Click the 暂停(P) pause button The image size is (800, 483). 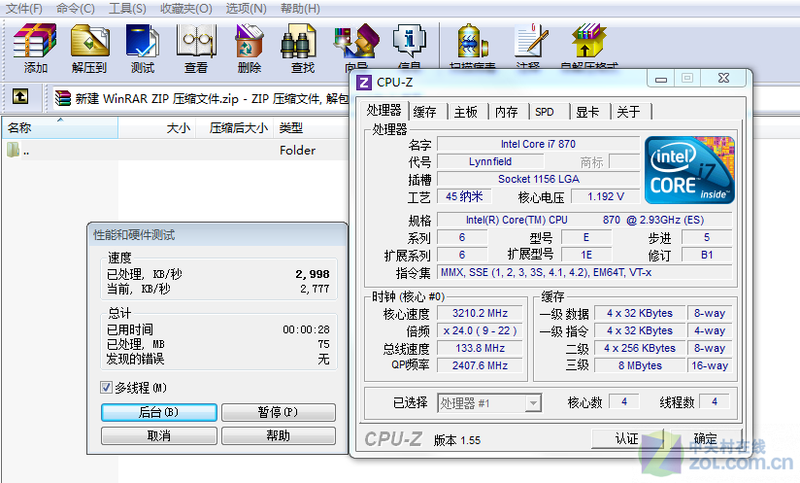(x=279, y=412)
